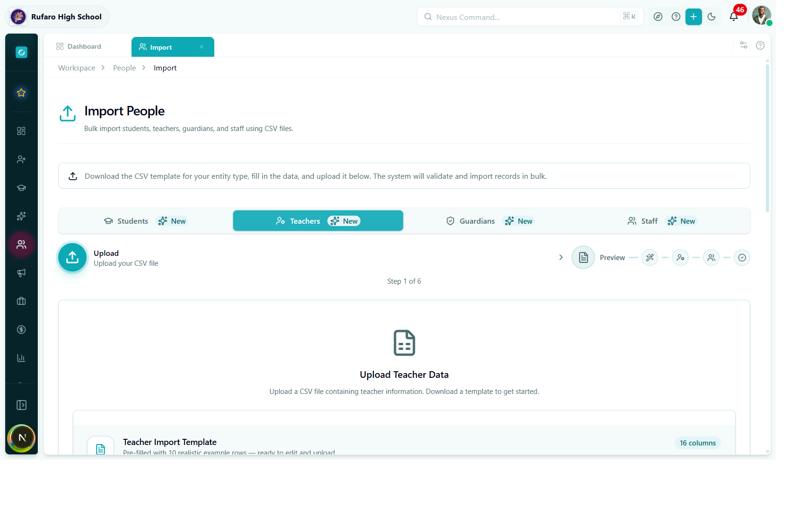This screenshot has width=808, height=532.
Task: Open the dashboard grid icon in the sidebar
Action: 21,131
